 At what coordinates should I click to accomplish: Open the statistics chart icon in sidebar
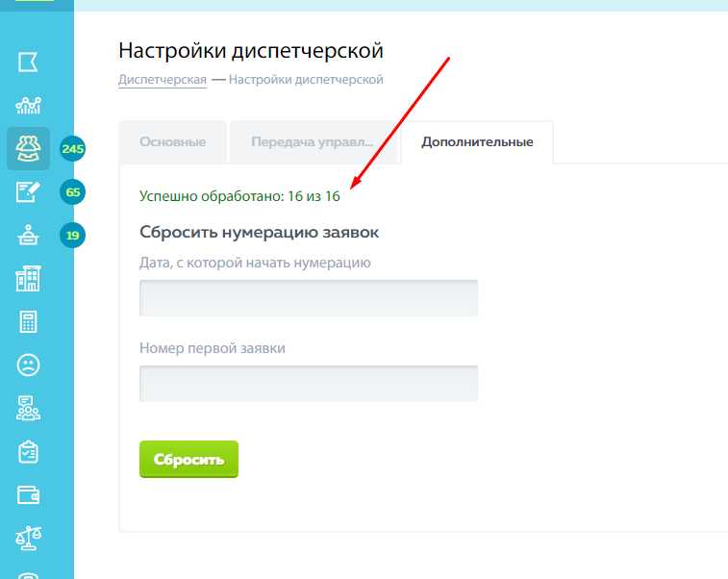(28, 106)
